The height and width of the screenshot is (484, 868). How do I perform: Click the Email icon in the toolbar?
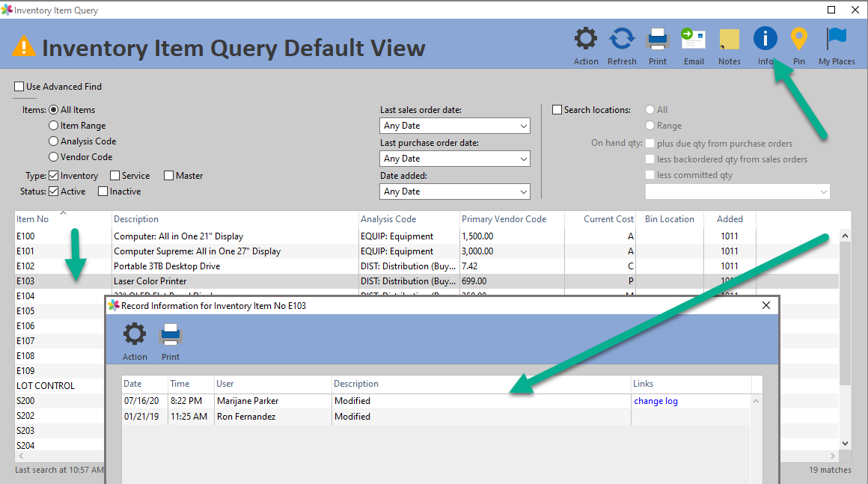pyautogui.click(x=693, y=41)
